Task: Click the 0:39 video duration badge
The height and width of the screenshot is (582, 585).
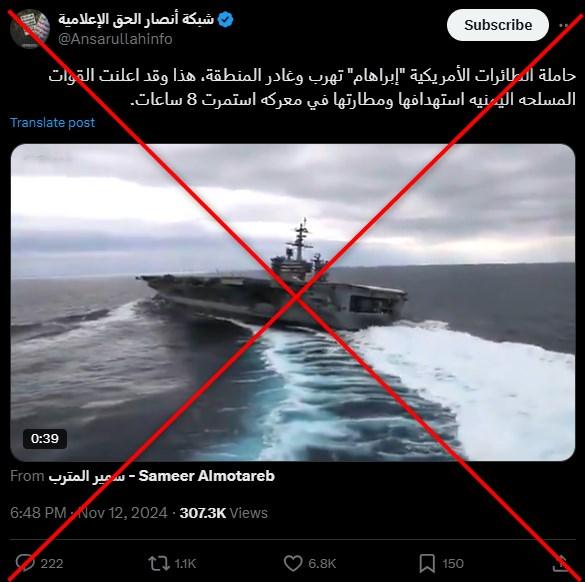Action: pos(45,439)
